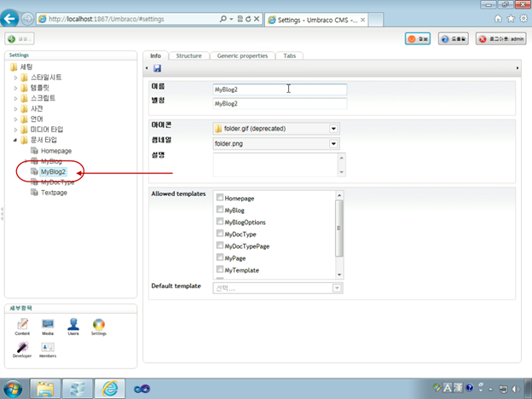Switch to the Structure tab
532x399 pixels.
click(x=188, y=55)
